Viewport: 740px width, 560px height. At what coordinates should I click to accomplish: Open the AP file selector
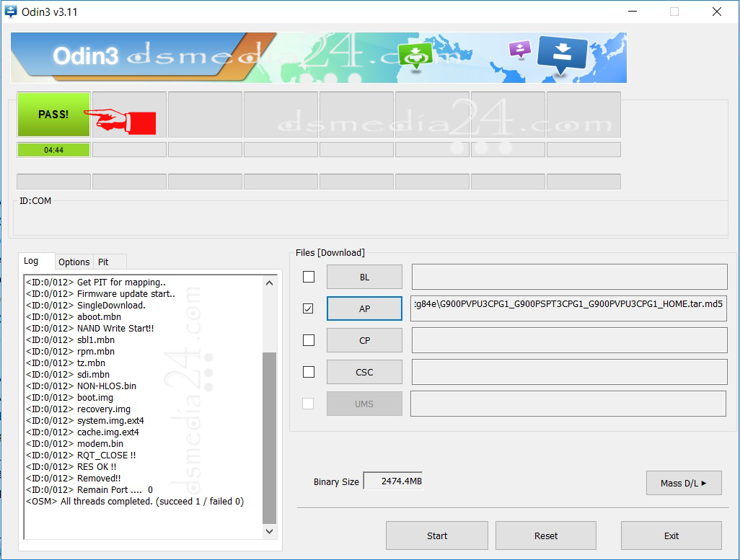(x=364, y=308)
